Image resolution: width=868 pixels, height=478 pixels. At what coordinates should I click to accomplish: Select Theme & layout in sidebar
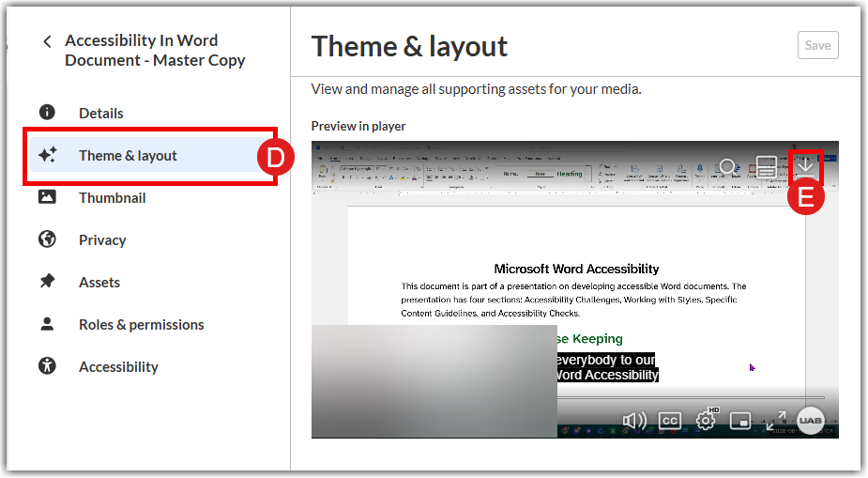pos(149,156)
